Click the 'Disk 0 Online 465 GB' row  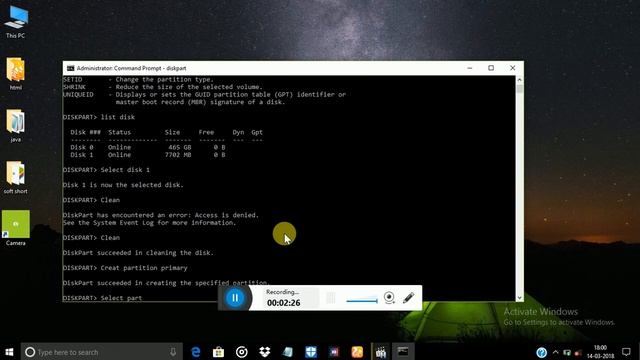(148, 147)
